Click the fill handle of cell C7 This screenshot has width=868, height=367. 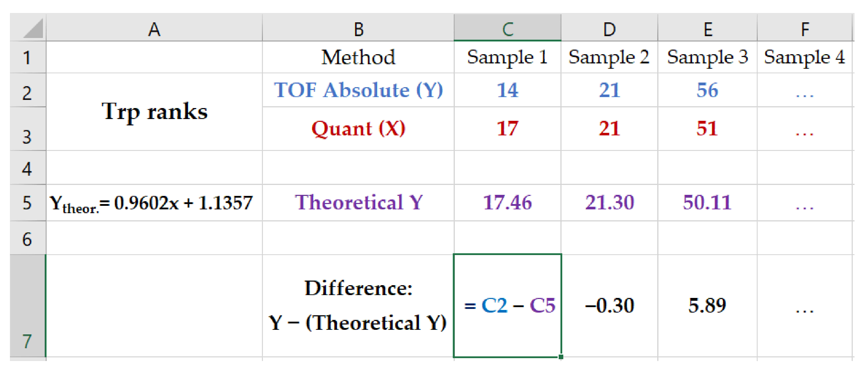tap(561, 357)
